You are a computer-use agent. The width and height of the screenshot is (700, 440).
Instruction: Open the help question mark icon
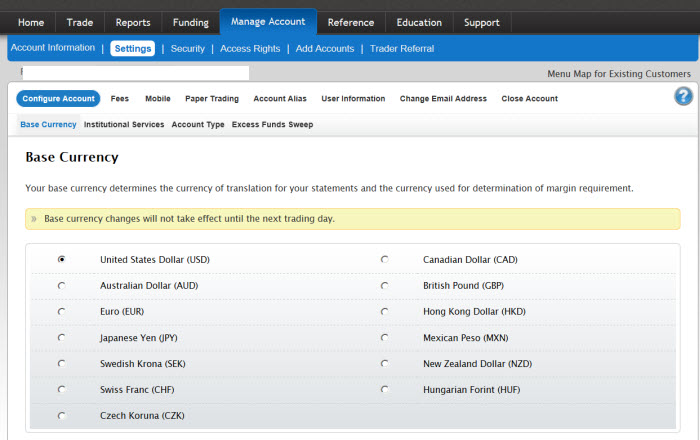(683, 96)
